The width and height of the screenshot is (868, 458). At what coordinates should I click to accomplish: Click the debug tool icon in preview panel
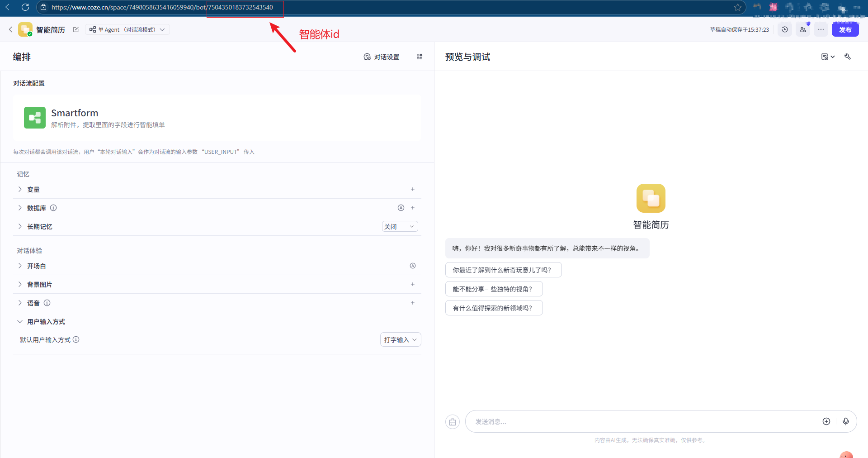coord(848,57)
